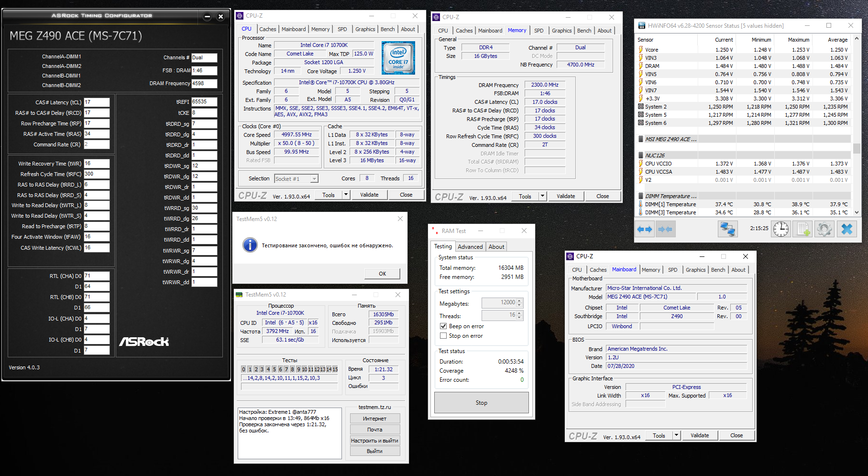Click the Threads spinner in RAM Test
Viewport: 868px width, 476px height.
(520, 315)
